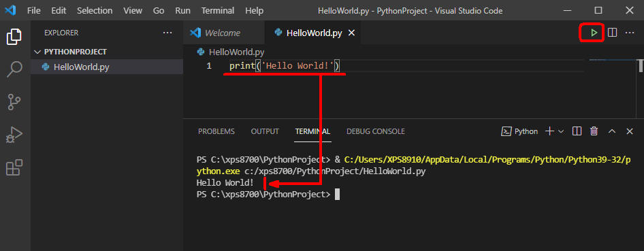The width and height of the screenshot is (644, 251).
Task: Split the terminal pane
Action: (577, 131)
